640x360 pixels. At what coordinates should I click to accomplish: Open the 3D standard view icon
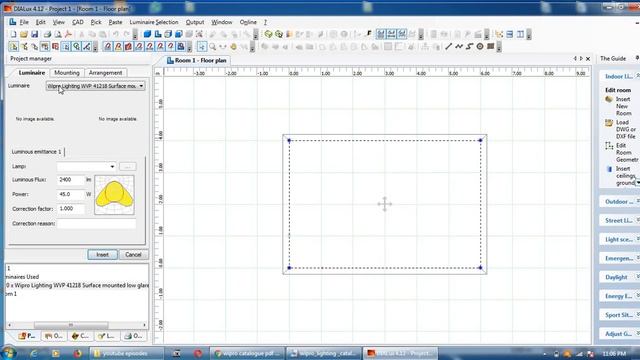tap(147, 34)
